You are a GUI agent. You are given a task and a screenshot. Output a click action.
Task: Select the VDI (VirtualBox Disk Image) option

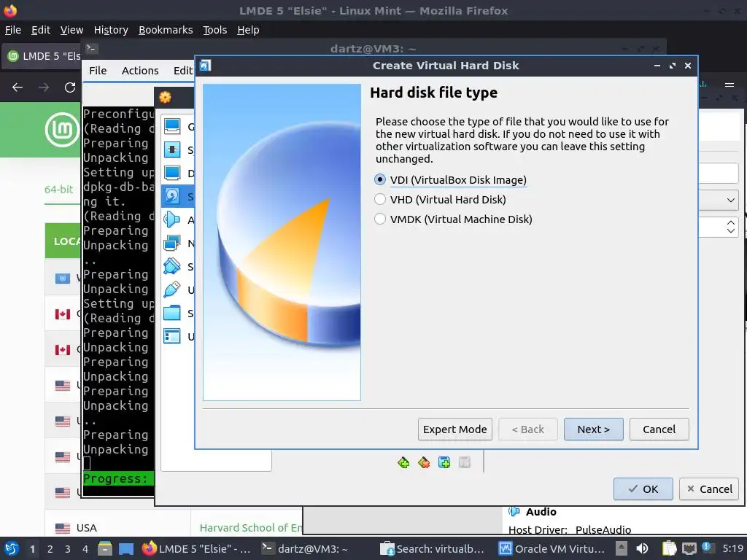tap(451, 180)
